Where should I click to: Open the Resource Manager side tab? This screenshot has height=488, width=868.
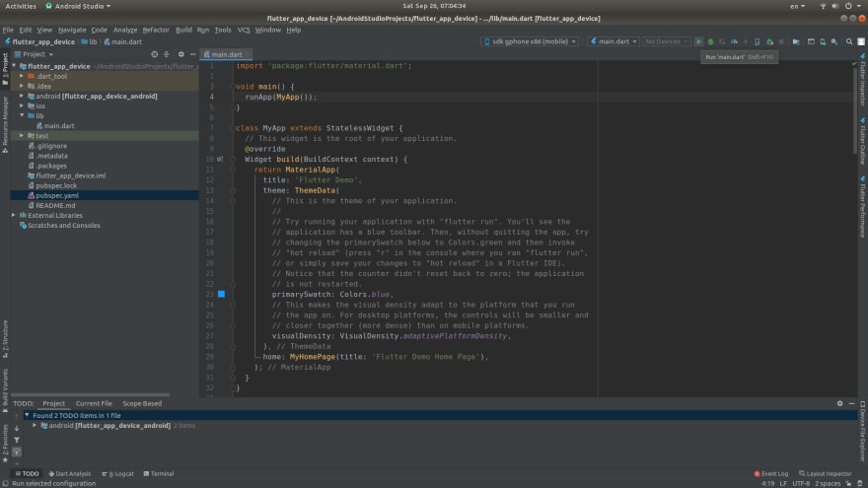point(5,125)
